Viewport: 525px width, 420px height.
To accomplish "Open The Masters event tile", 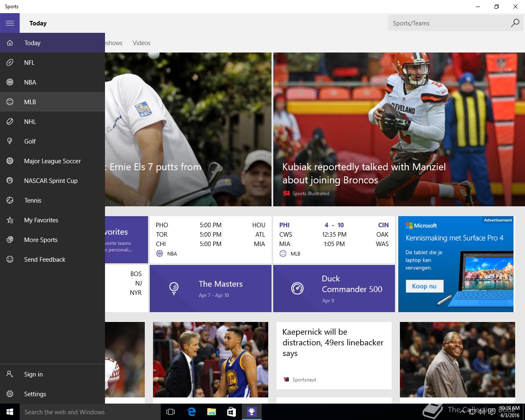I will point(210,288).
